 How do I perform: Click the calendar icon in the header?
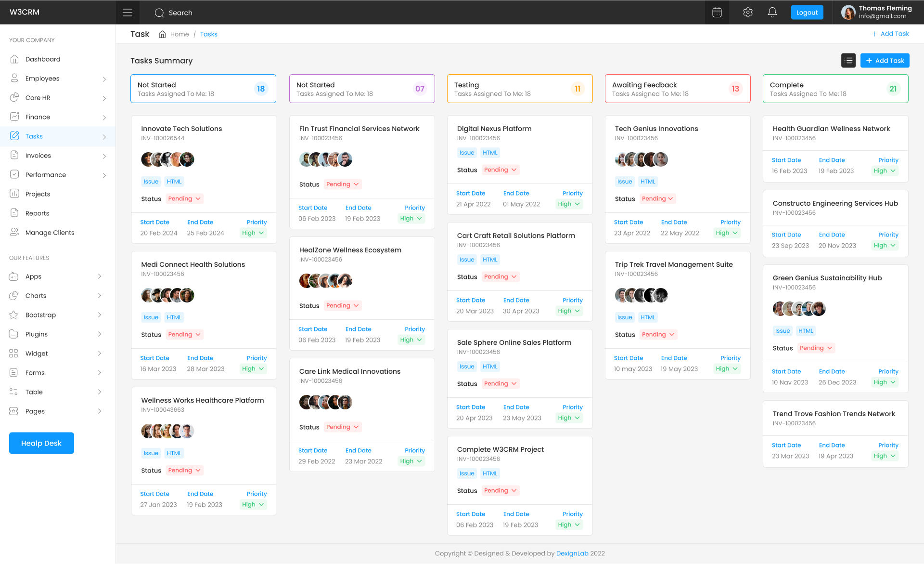(x=717, y=12)
